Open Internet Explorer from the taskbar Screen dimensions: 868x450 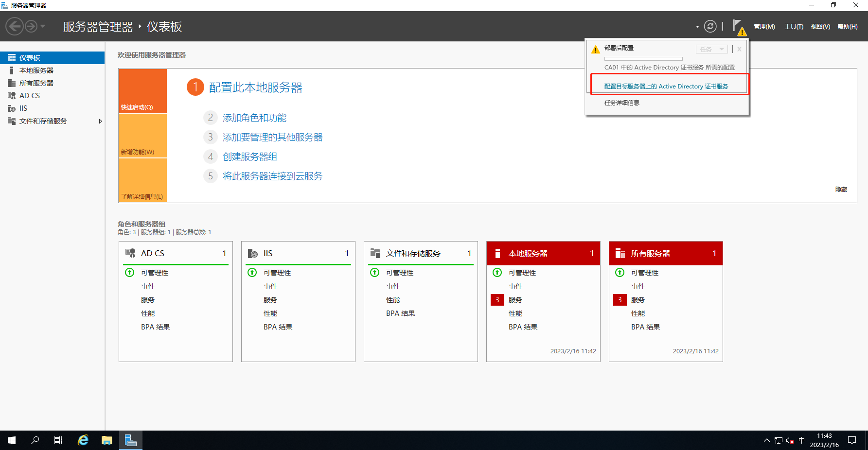83,440
